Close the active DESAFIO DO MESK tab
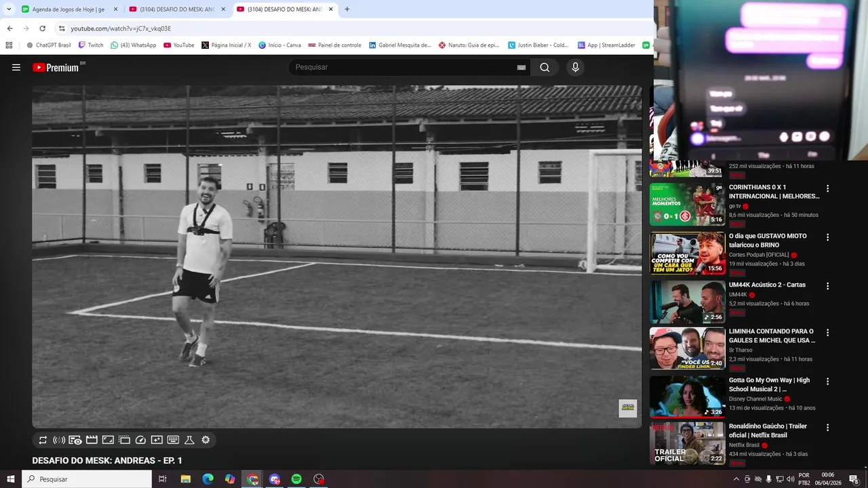The height and width of the screenshot is (488, 868). (x=331, y=9)
